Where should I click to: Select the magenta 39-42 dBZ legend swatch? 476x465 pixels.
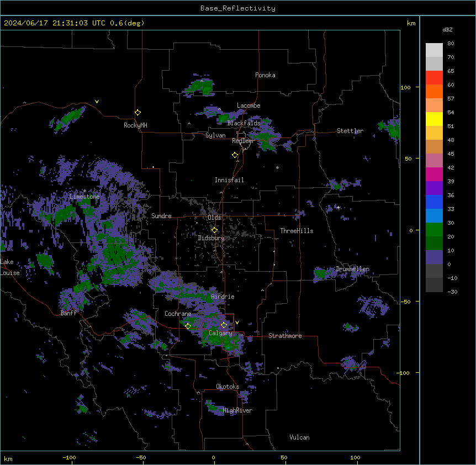(x=434, y=174)
